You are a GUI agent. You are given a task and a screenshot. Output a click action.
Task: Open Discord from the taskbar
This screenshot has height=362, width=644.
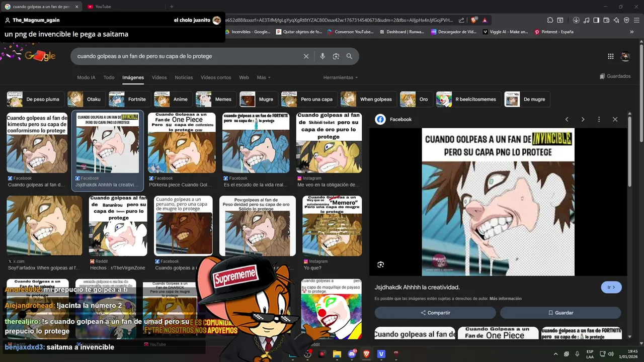(x=352, y=354)
